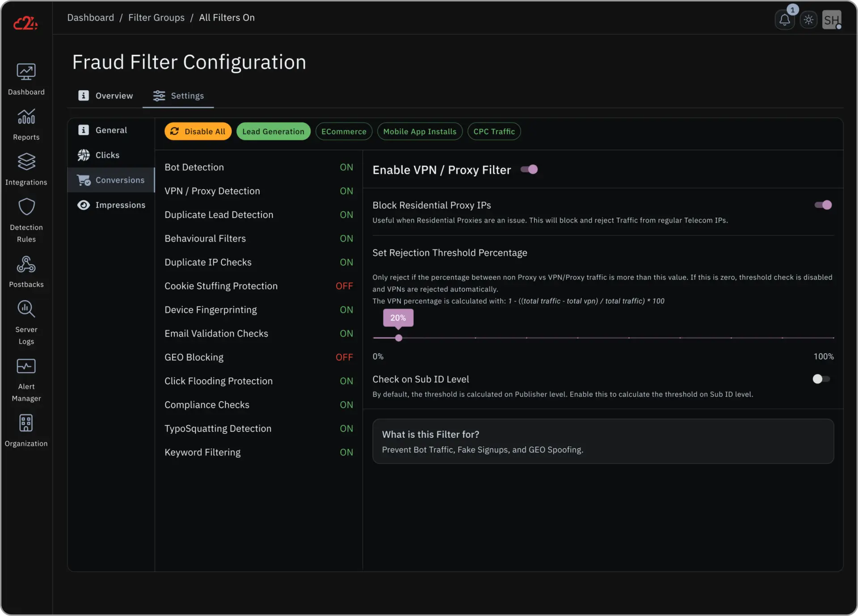Click the Disable All button
Image resolution: width=858 pixels, height=616 pixels.
[198, 131]
